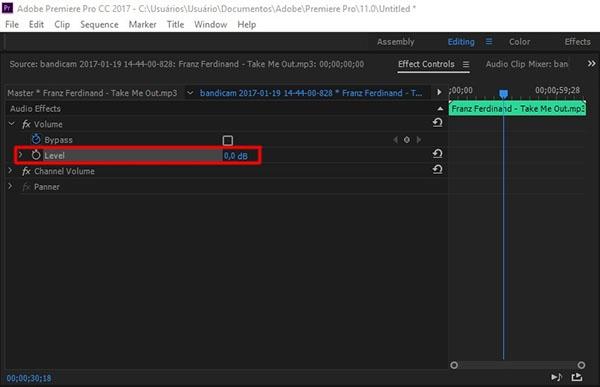
Task: Click the blue playhead marker
Action: click(x=504, y=94)
